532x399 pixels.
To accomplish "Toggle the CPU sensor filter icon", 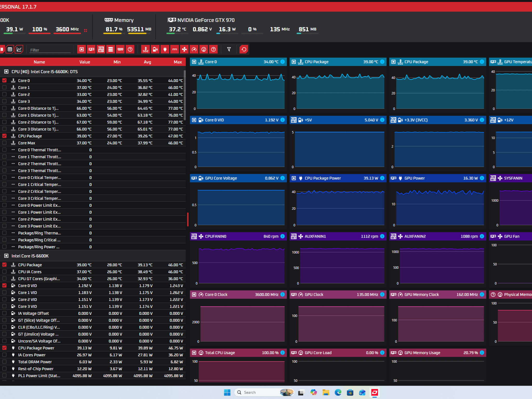I will [82, 49].
